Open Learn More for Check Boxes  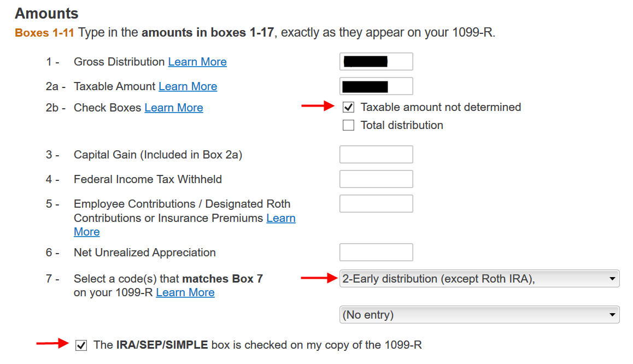[174, 107]
